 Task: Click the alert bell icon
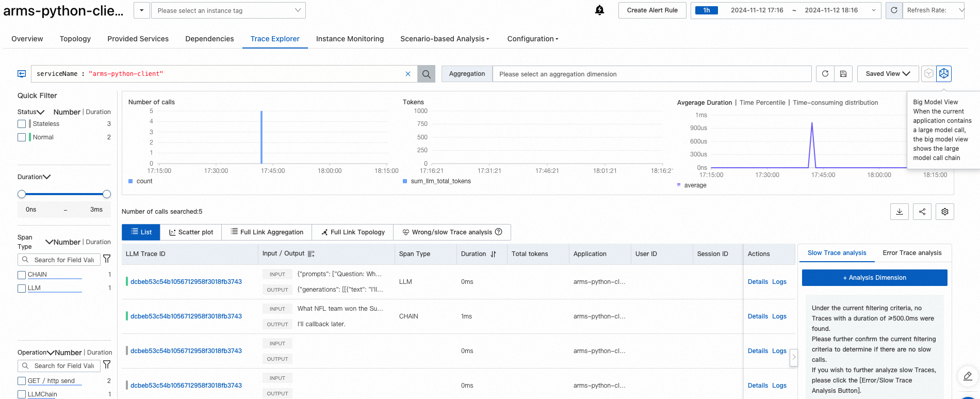(x=599, y=10)
